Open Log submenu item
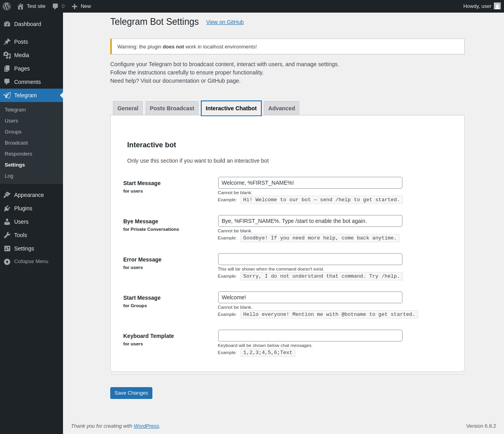This screenshot has width=504, height=434. tap(9, 176)
